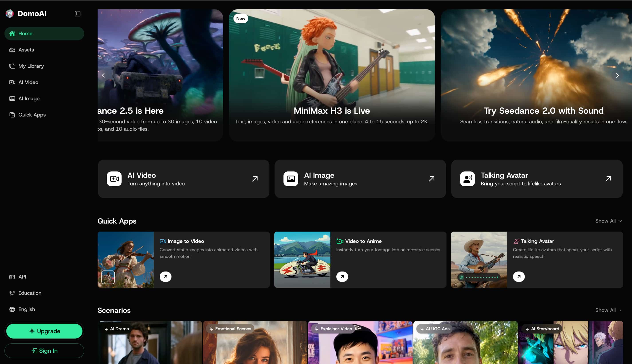Image resolution: width=632 pixels, height=364 pixels.
Task: Click the small inset thumbnail on violinist image
Action: 108,277
